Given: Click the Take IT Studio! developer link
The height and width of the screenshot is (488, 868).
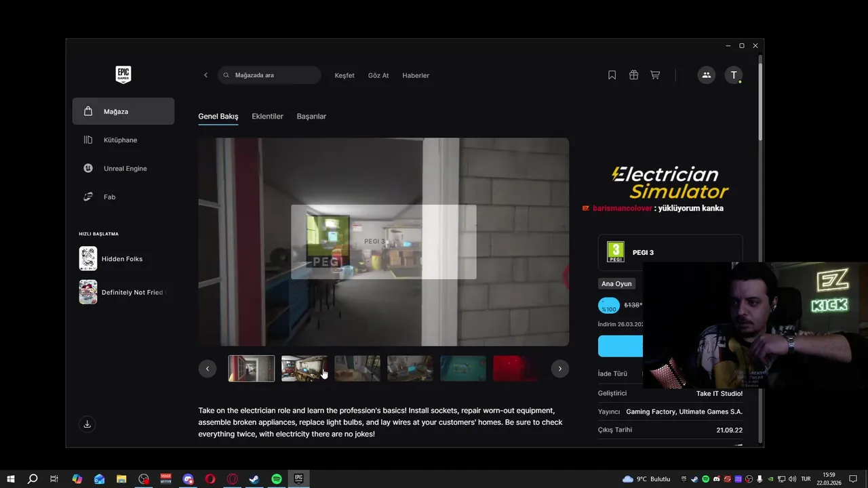Looking at the screenshot, I should [x=719, y=394].
